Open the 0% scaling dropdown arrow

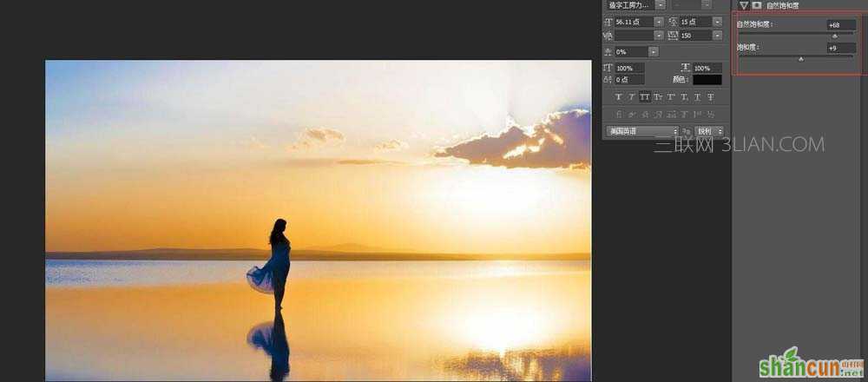(654, 51)
